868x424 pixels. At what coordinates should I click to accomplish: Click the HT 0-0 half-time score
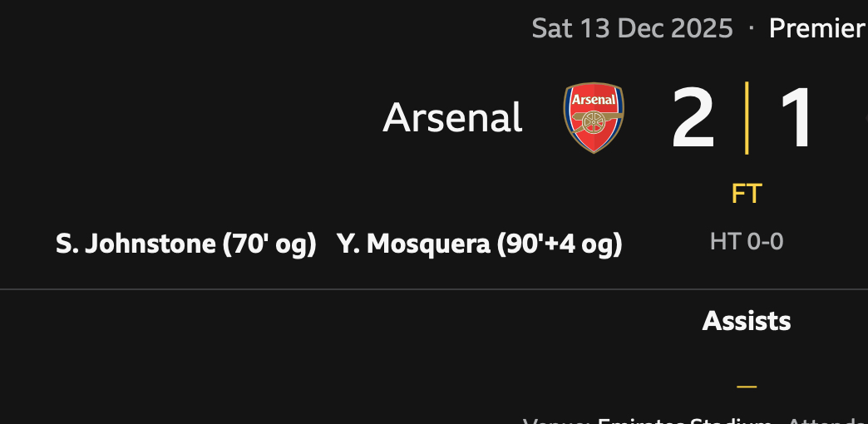(x=746, y=242)
